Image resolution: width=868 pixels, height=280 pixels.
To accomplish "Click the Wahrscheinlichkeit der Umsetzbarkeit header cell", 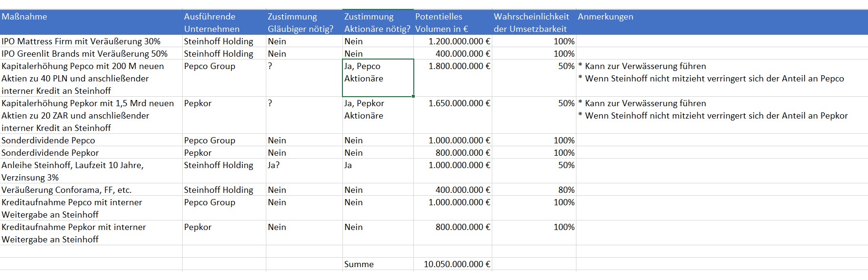I will [x=534, y=22].
